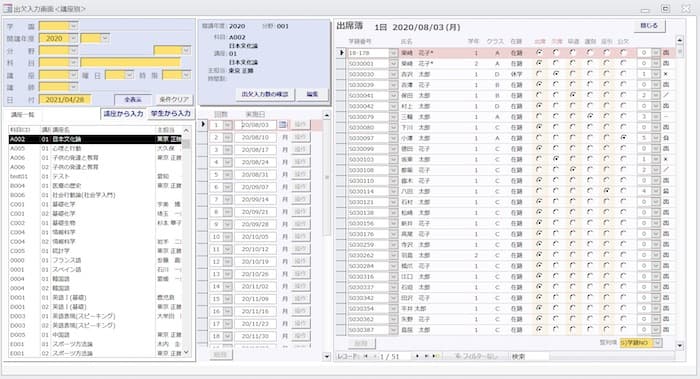Viewport: 700px width, 379px height.
Task: Open the 分野 filter dropdown
Action: pos(74,51)
